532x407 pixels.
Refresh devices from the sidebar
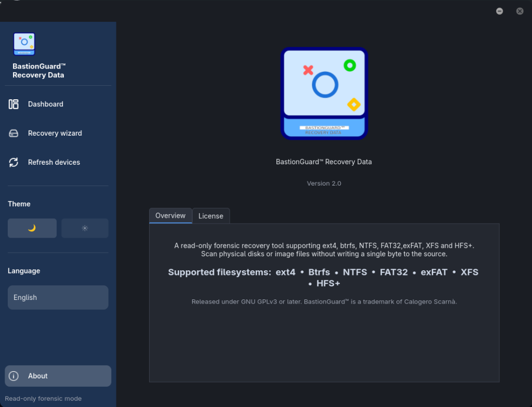tap(58, 162)
